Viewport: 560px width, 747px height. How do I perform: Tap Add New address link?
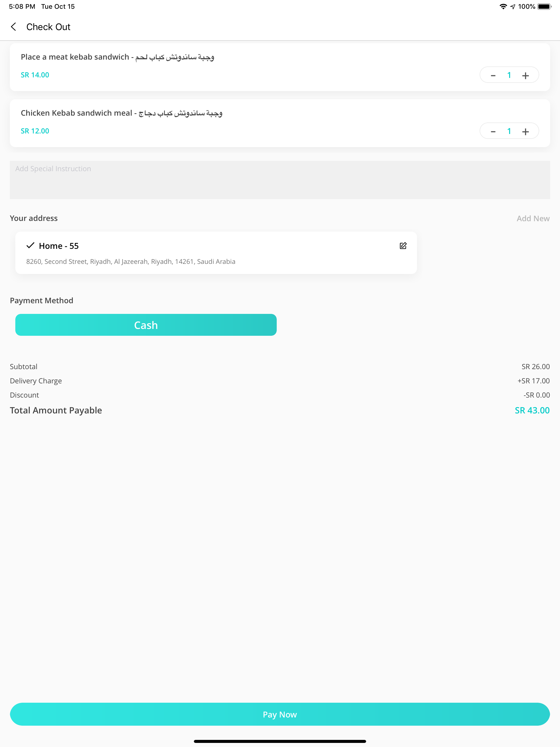[533, 218]
